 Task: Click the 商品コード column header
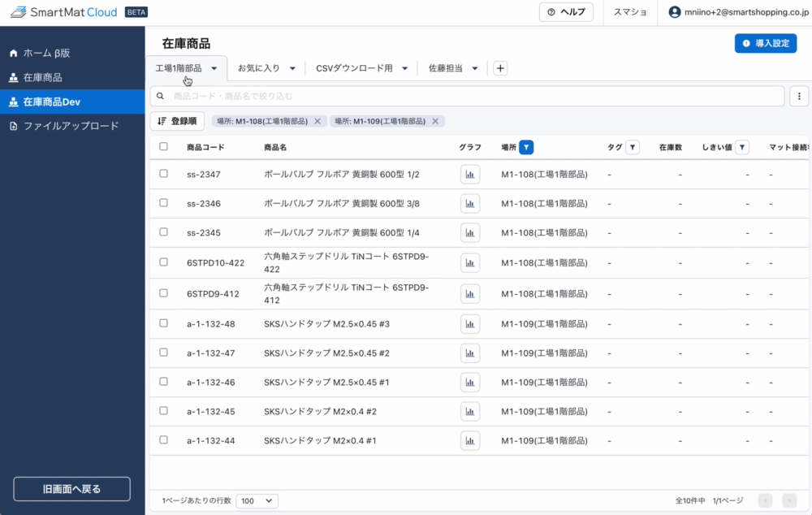[205, 147]
